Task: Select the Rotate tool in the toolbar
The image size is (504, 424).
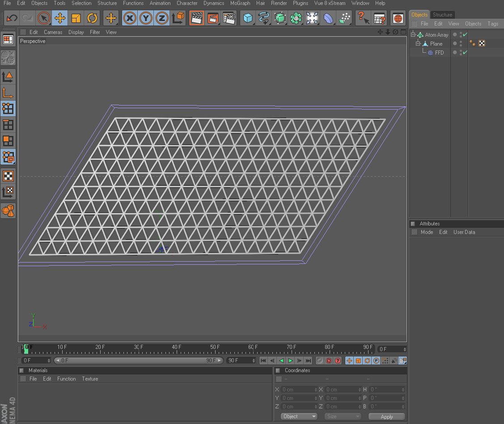Action: (92, 18)
